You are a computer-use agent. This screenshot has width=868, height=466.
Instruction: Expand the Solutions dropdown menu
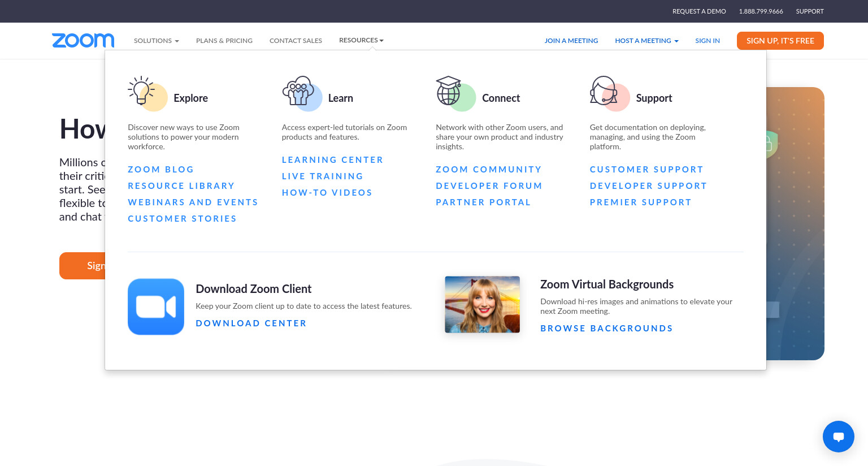(157, 41)
